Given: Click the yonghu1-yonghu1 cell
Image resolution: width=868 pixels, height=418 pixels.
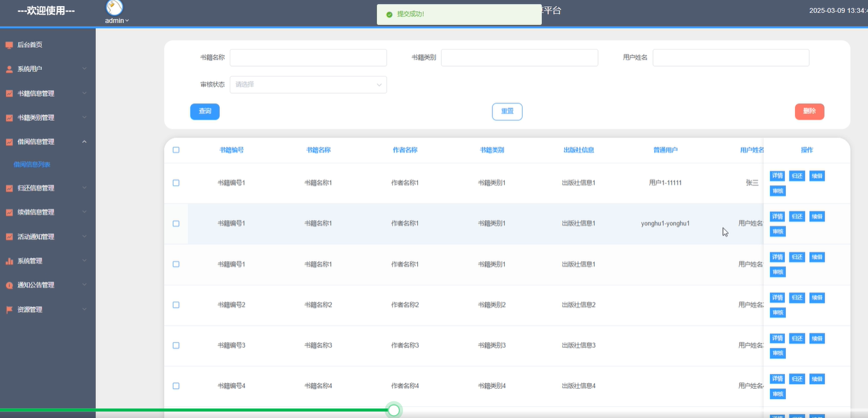Looking at the screenshot, I should click(665, 224).
